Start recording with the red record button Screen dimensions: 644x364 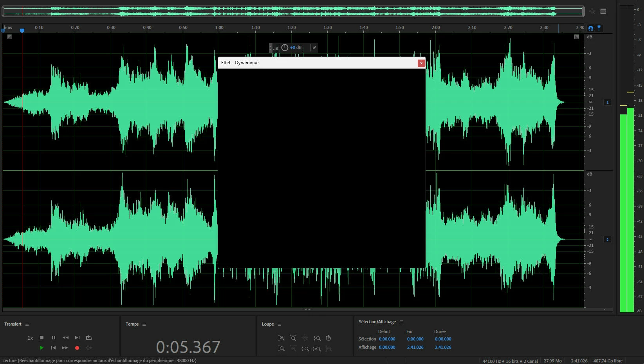tap(77, 348)
